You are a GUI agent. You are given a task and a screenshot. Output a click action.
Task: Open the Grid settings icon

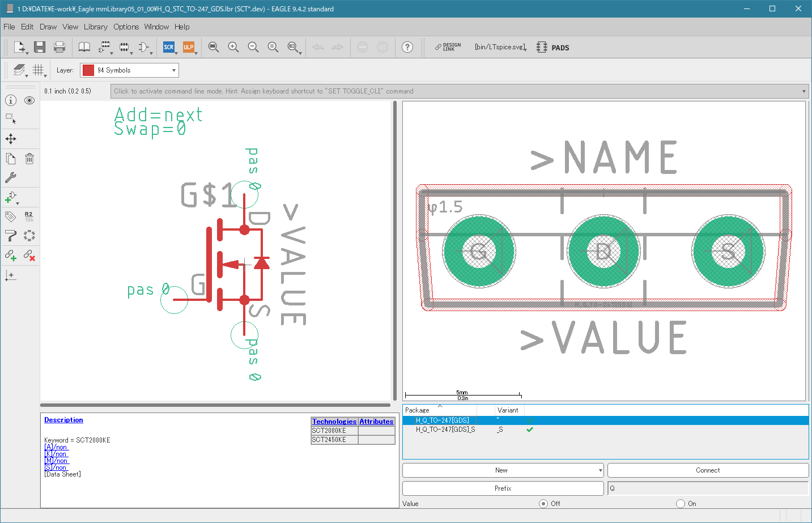click(38, 70)
